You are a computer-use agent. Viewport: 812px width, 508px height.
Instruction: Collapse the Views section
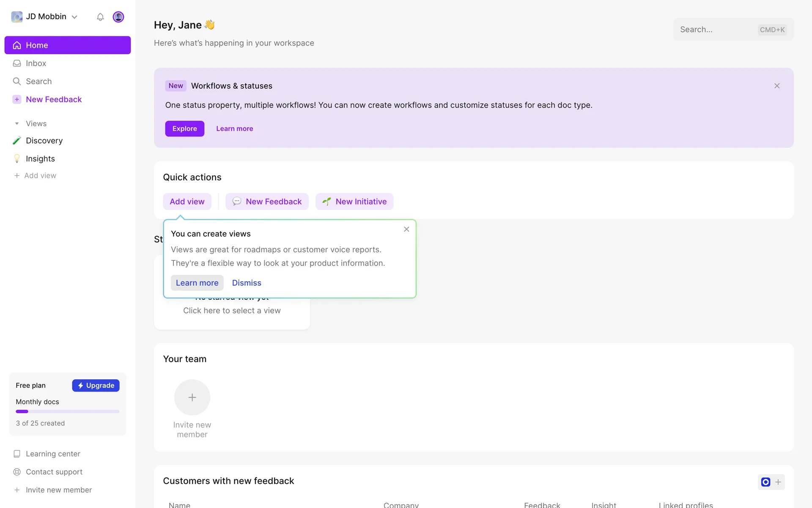tap(17, 124)
